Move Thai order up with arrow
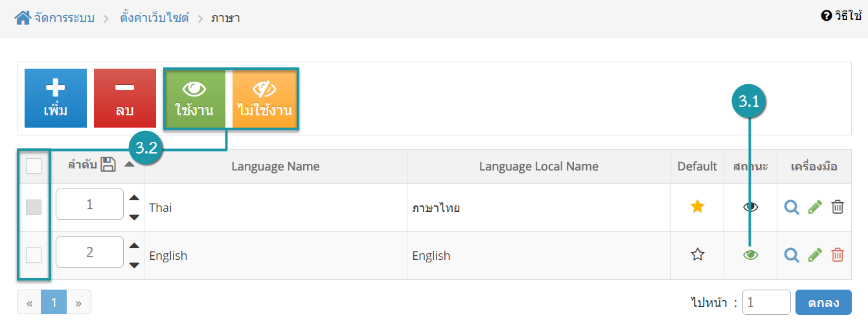 pyautogui.click(x=134, y=198)
